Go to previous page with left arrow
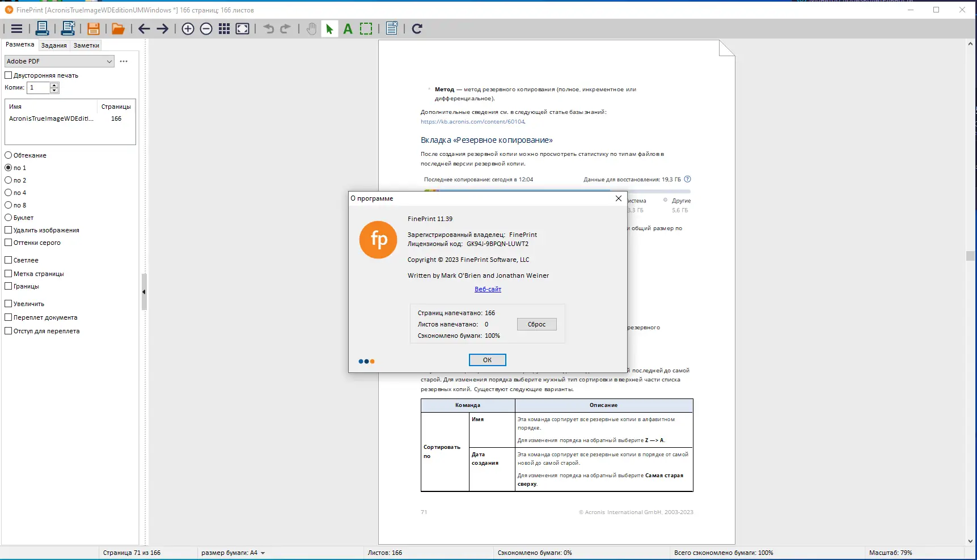The width and height of the screenshot is (977, 560). pos(144,29)
